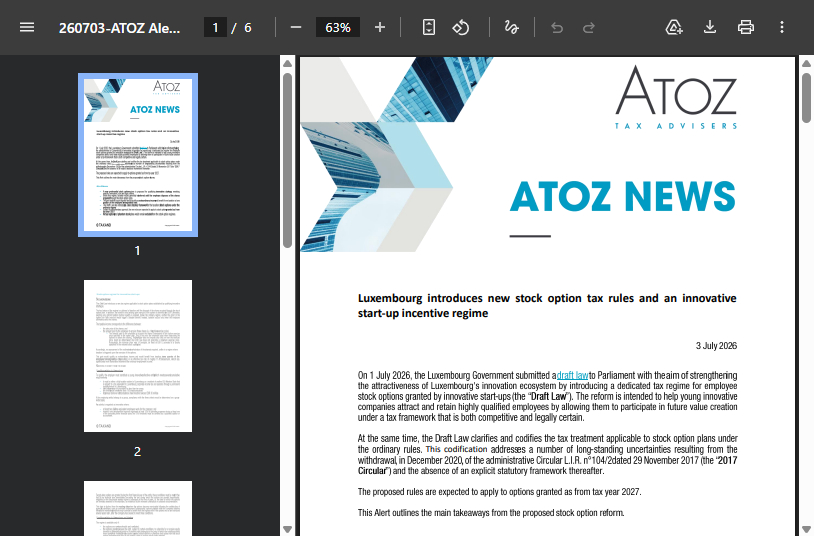Click the zoom in plus icon

coord(380,27)
